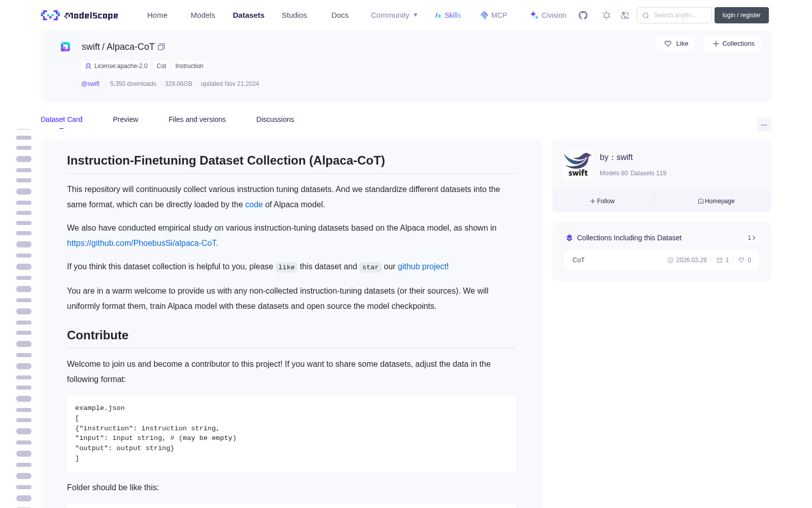Click 'Datasets 119' under swift
This screenshot has height=508, width=812.
click(x=648, y=173)
